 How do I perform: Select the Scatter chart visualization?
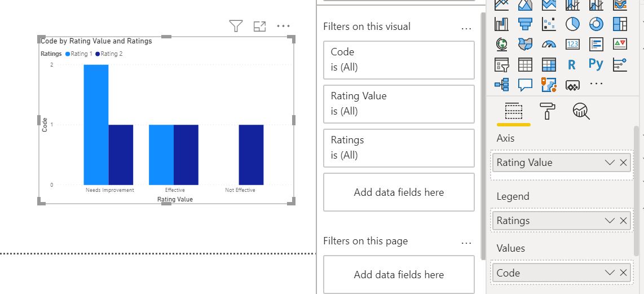[549, 24]
